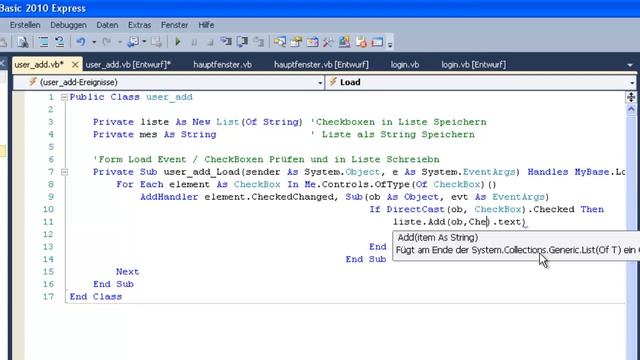Click the 'End Sub' on line 16
640x360 pixels.
pos(113,284)
